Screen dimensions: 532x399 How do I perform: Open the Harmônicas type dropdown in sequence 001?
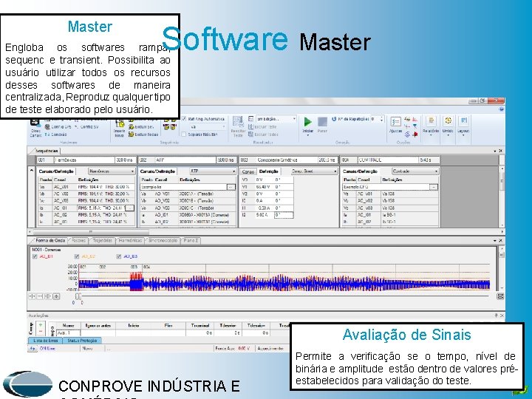[x=112, y=171]
